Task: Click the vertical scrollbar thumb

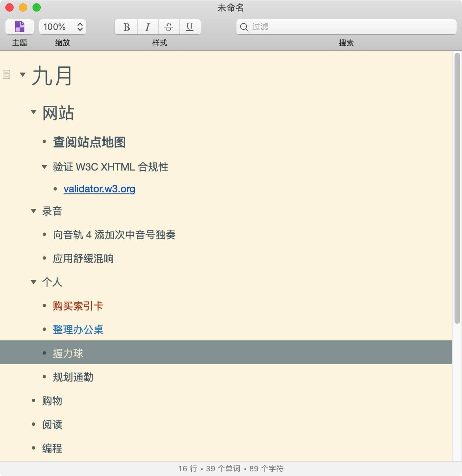Action: point(457,188)
